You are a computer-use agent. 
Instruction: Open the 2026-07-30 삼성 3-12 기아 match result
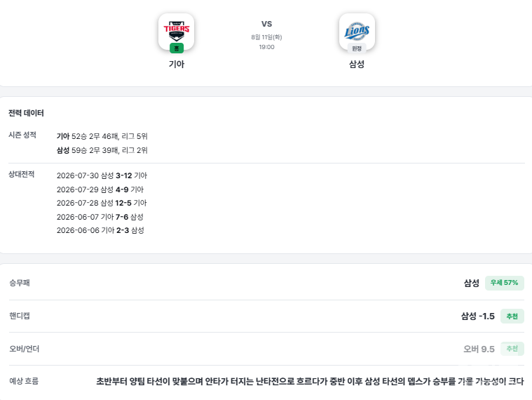tap(102, 175)
